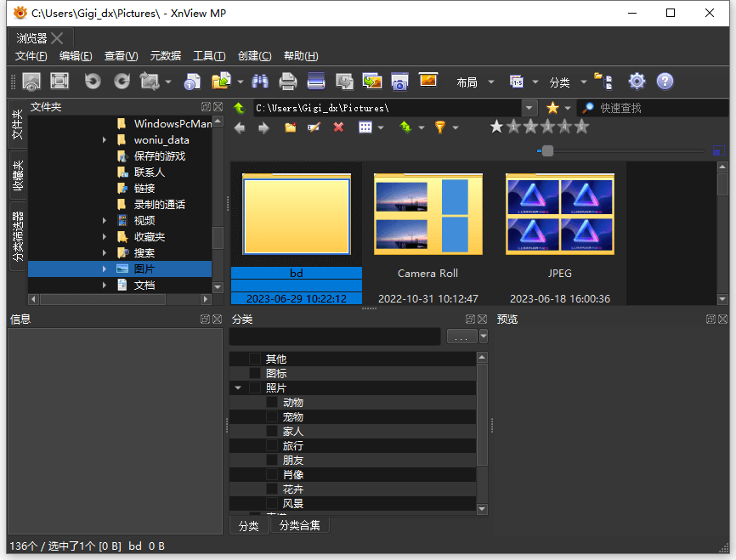Select the 分类筛选器 side tab
The image size is (736, 560).
[x=17, y=236]
